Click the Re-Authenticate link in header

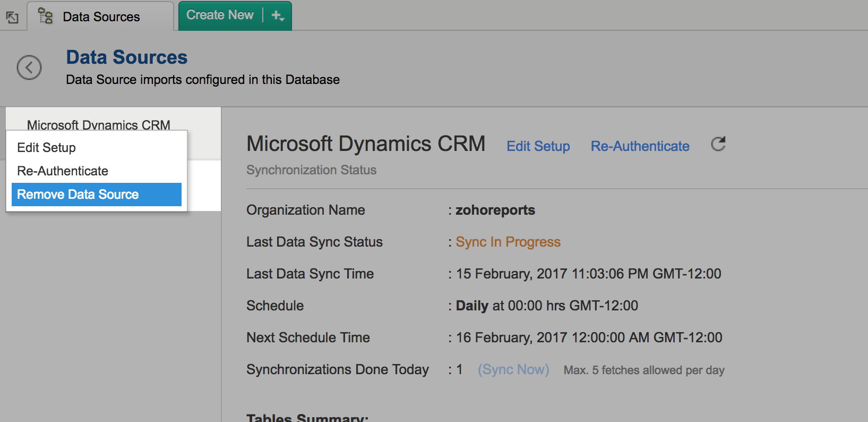click(x=640, y=146)
